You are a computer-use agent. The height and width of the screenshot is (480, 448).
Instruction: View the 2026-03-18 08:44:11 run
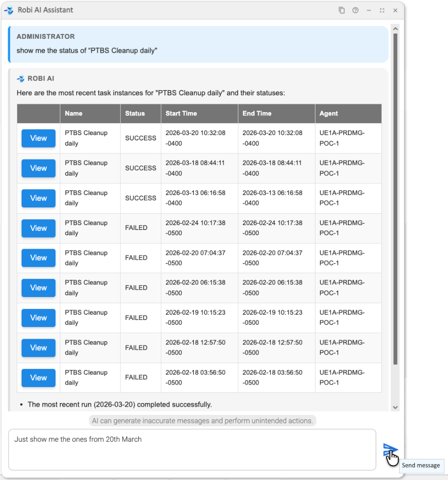[x=38, y=168]
